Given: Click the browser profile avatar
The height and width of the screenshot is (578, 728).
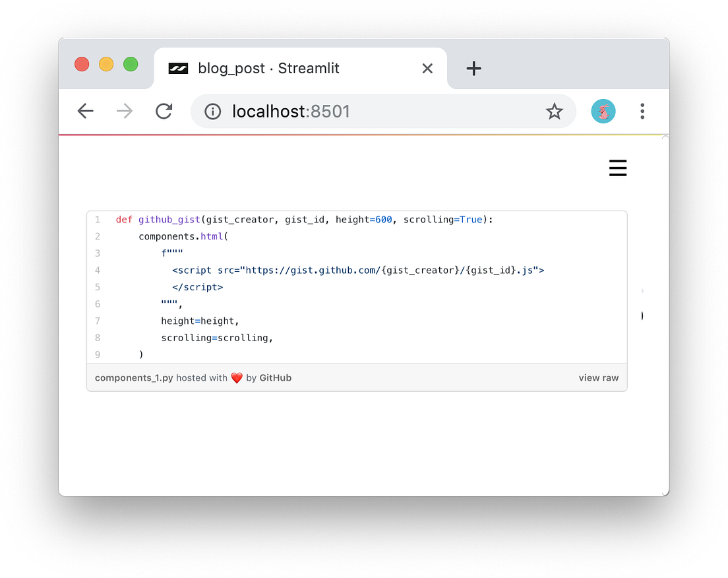Looking at the screenshot, I should coord(603,111).
